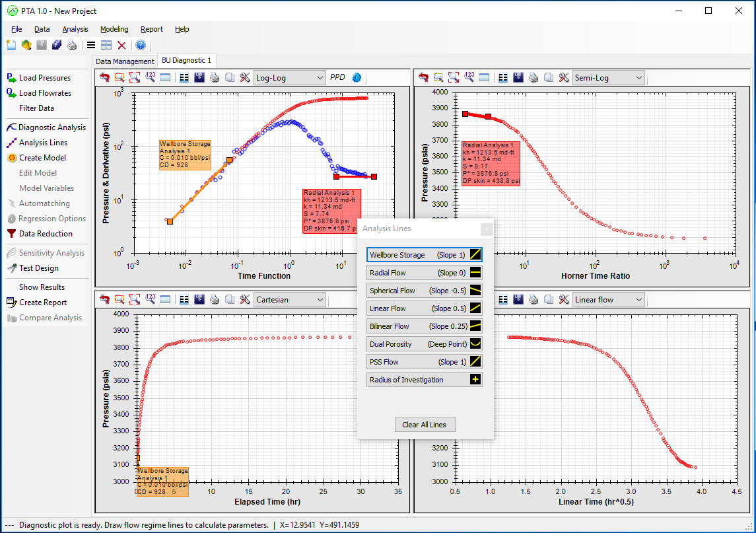Click the blue Help question mark icon

[x=140, y=45]
